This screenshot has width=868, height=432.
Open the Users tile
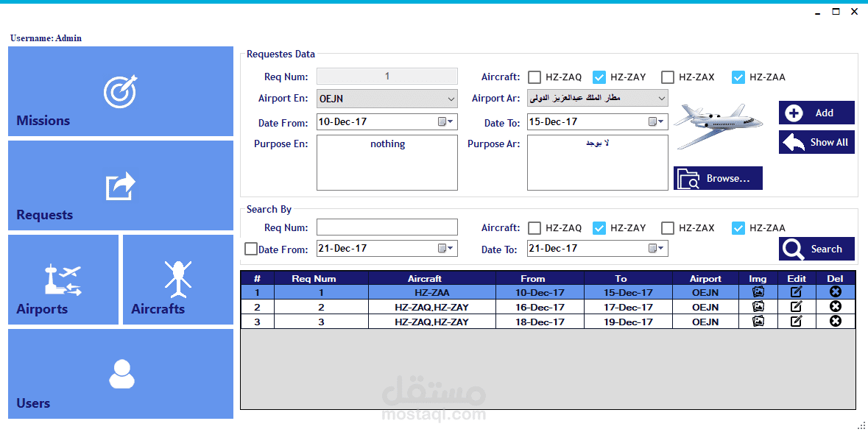pyautogui.click(x=121, y=373)
